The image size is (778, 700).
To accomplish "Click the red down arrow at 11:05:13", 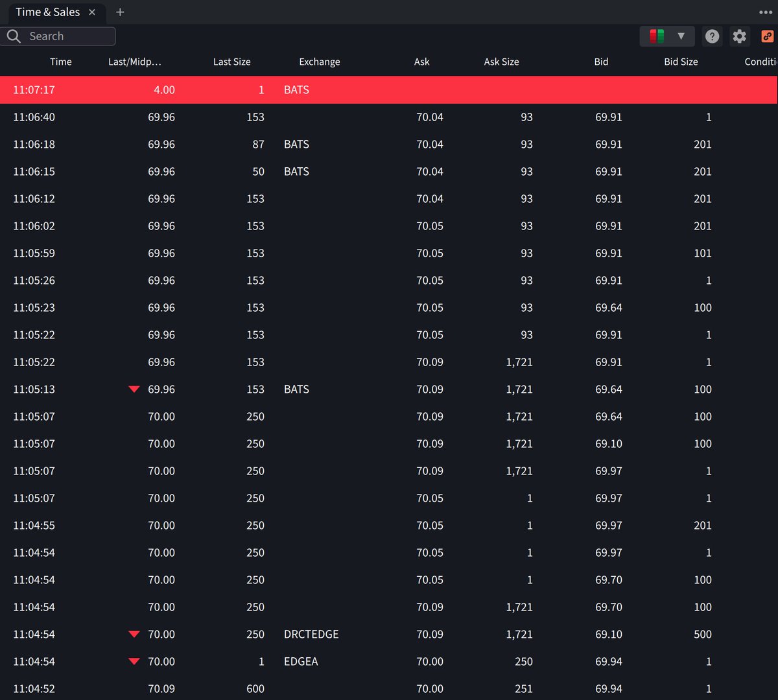I will (x=134, y=389).
